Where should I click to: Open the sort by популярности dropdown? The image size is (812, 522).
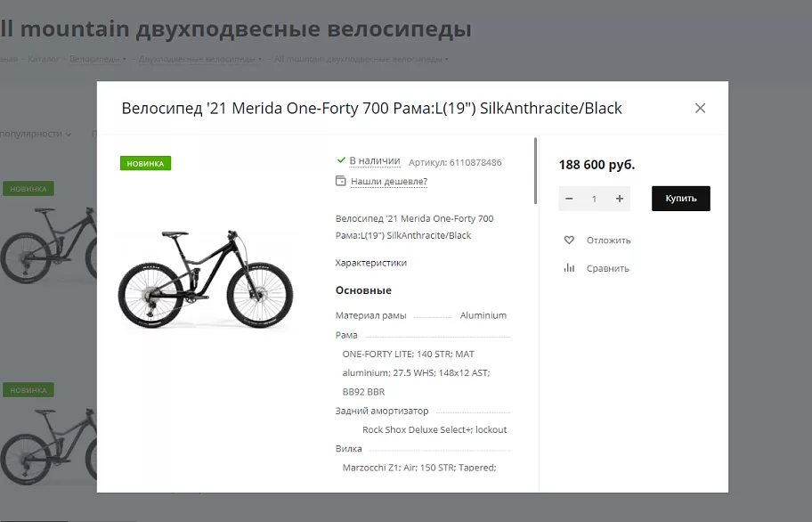[36, 134]
